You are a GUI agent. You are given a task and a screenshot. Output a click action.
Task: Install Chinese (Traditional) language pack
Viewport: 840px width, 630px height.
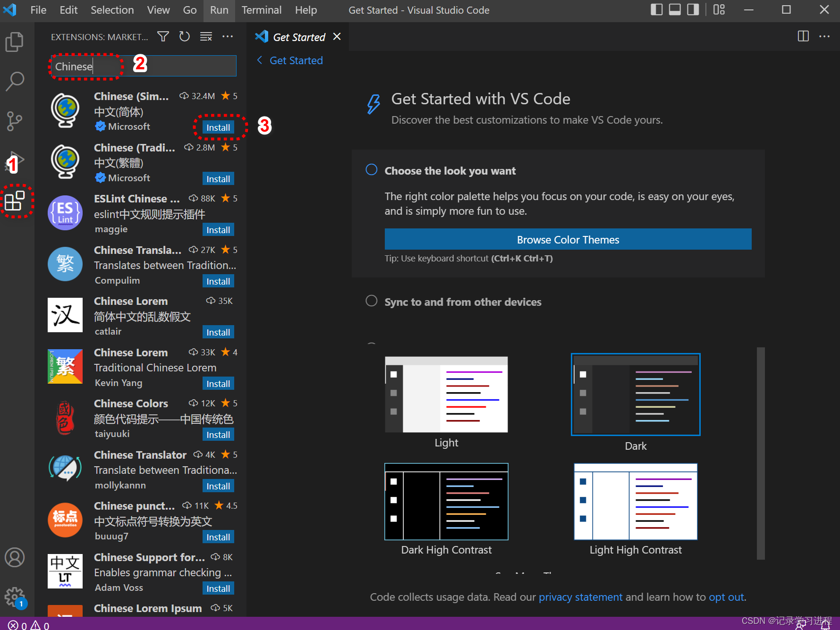(218, 179)
